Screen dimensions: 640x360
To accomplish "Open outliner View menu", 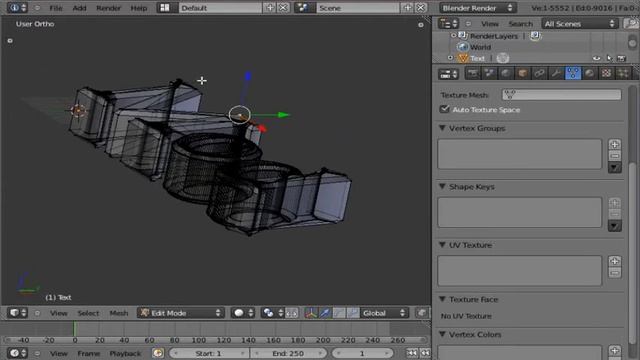I will 489,24.
